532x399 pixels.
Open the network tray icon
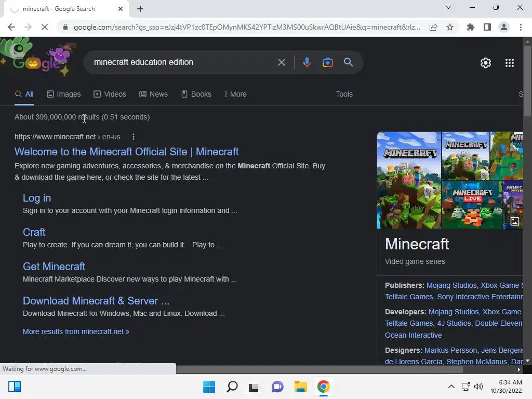(x=466, y=387)
